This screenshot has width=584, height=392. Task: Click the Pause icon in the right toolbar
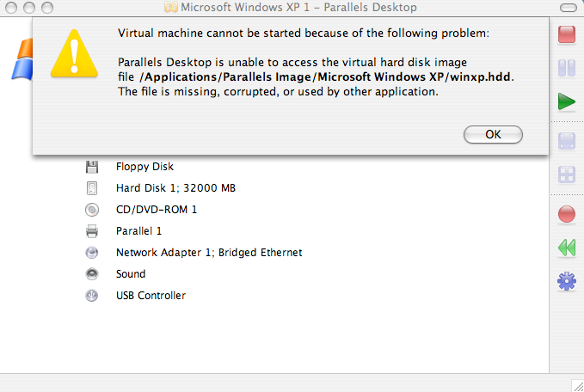pyautogui.click(x=567, y=68)
